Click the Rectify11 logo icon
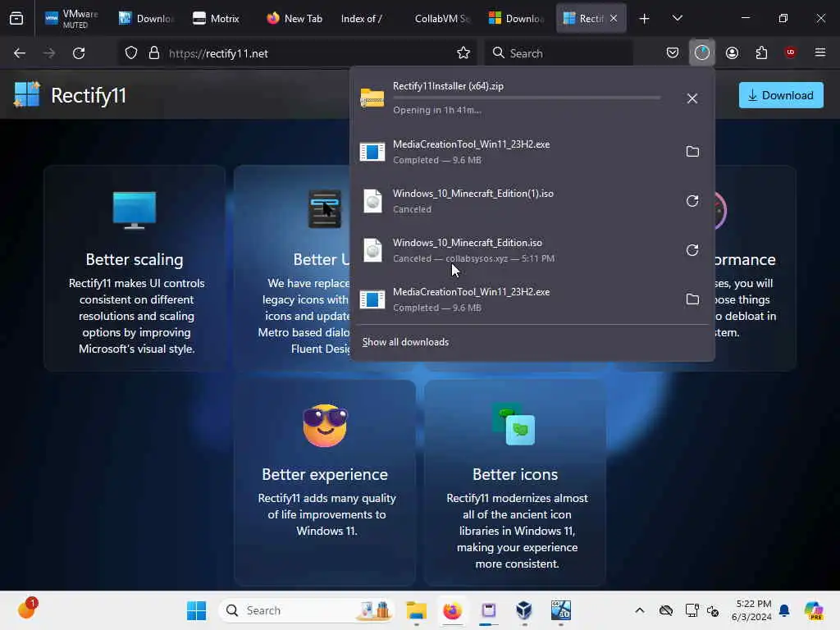 (x=27, y=95)
